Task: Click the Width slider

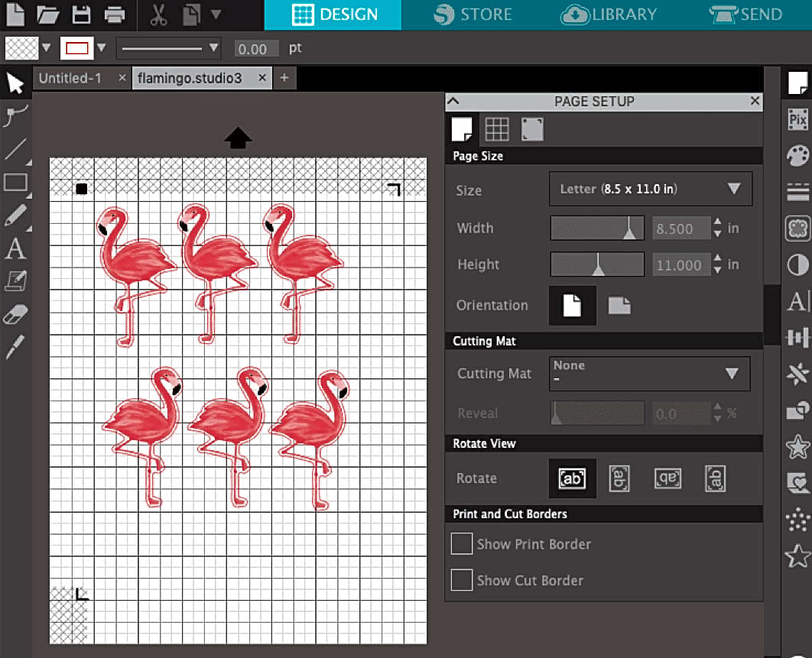Action: pyautogui.click(x=597, y=229)
